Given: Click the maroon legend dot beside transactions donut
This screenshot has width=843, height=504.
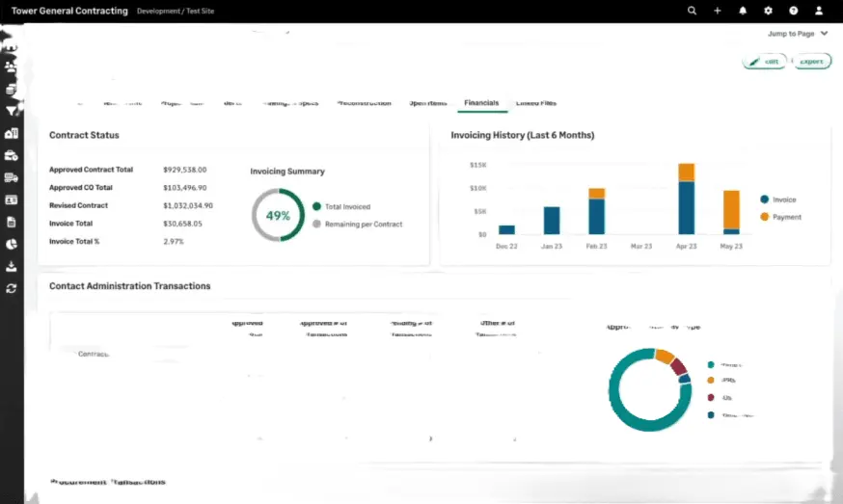Looking at the screenshot, I should point(710,398).
